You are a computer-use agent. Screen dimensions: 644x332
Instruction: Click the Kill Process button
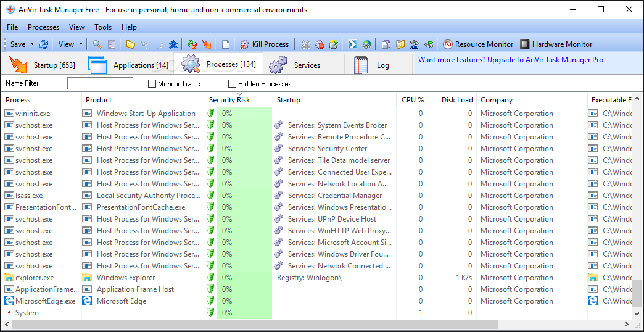tap(265, 44)
